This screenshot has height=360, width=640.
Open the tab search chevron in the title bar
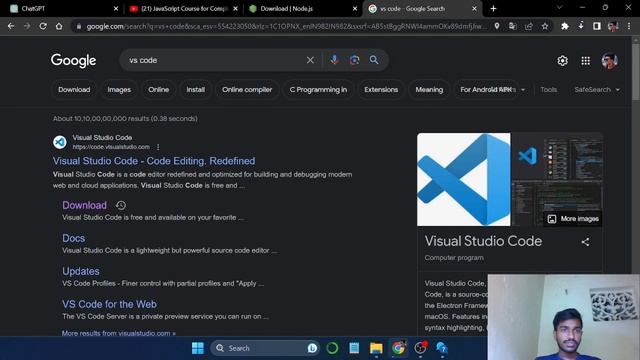point(559,8)
